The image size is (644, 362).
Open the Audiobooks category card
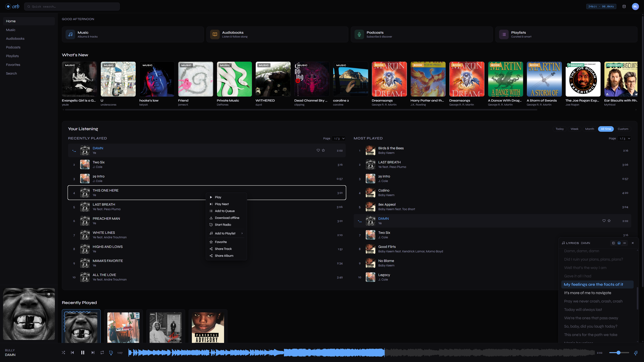coord(277,35)
